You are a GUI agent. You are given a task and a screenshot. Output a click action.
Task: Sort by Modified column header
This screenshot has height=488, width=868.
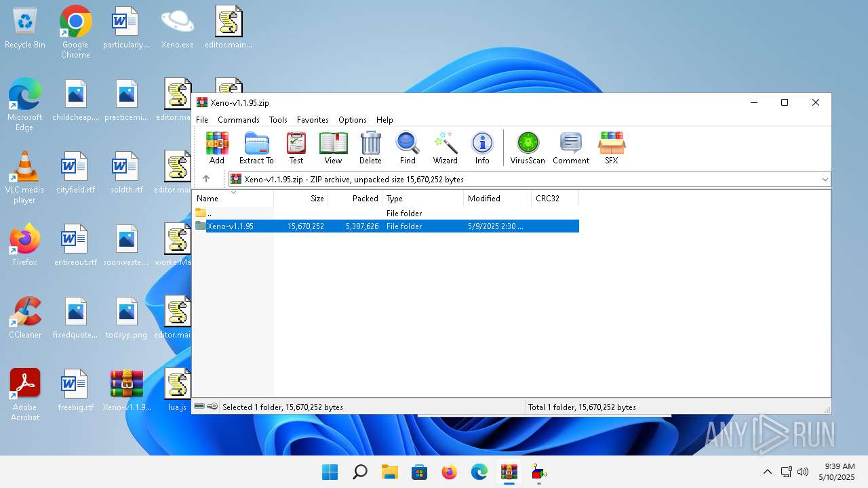tap(498, 199)
